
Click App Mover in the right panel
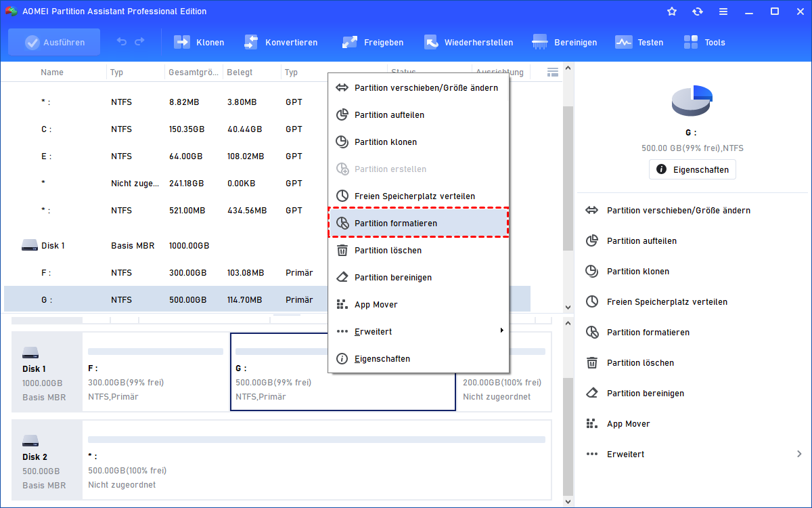coord(628,423)
